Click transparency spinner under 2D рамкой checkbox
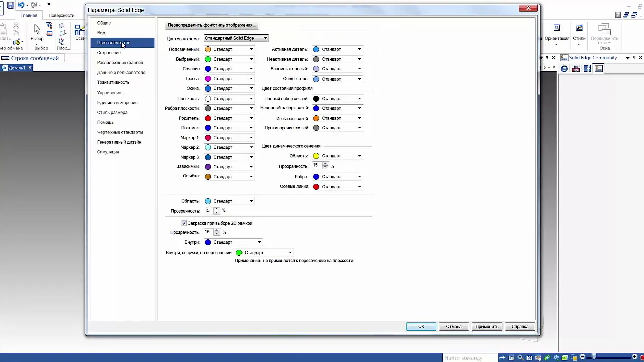 [217, 232]
